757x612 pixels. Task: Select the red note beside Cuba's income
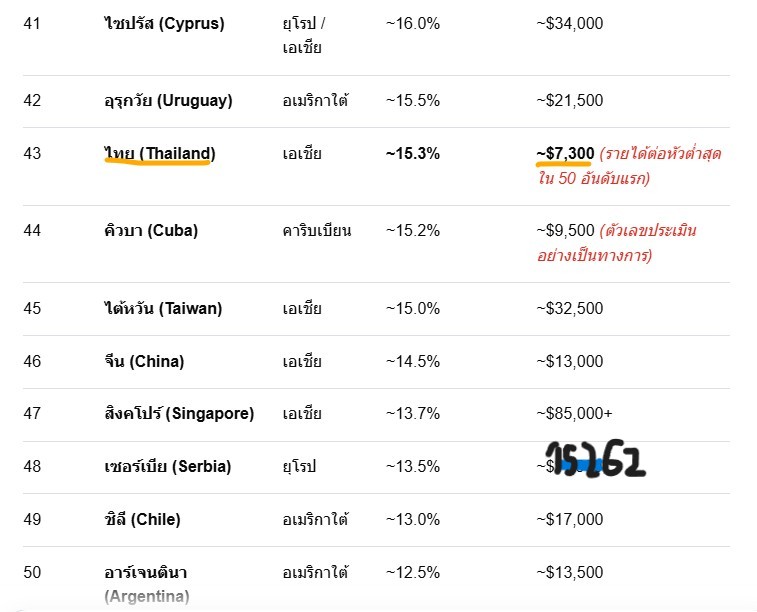coord(617,243)
